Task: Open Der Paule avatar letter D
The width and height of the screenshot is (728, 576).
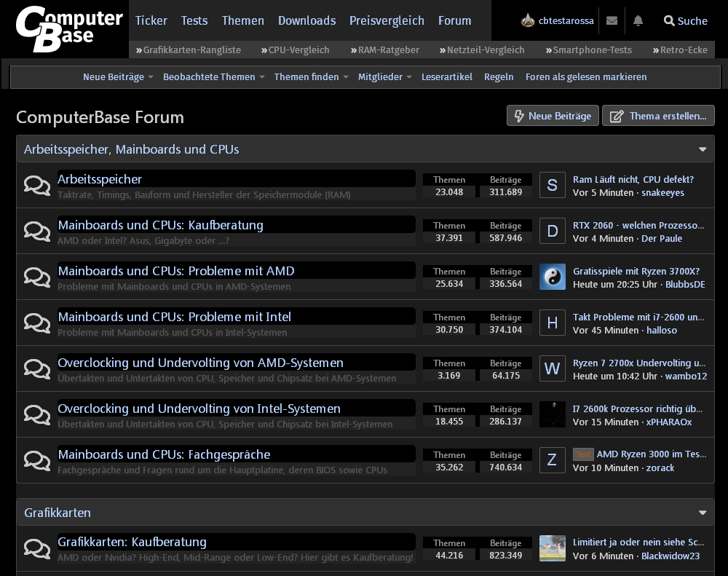Action: coord(553,231)
